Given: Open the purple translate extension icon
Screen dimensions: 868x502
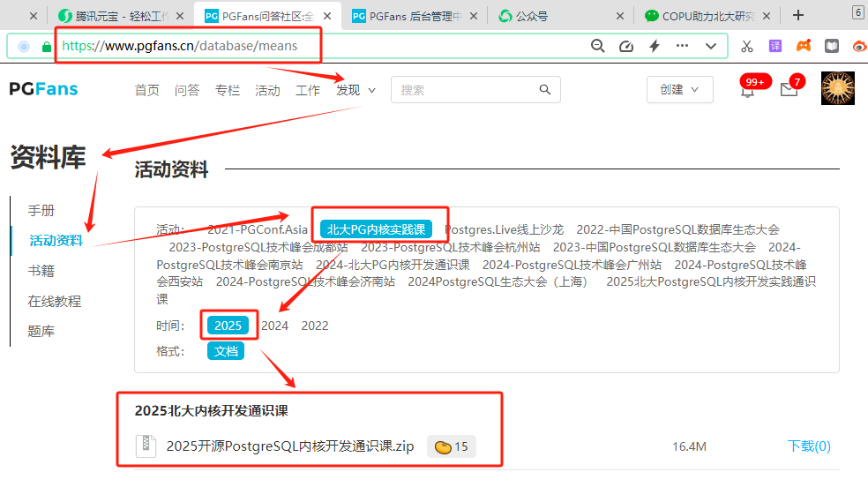Looking at the screenshot, I should 775,46.
